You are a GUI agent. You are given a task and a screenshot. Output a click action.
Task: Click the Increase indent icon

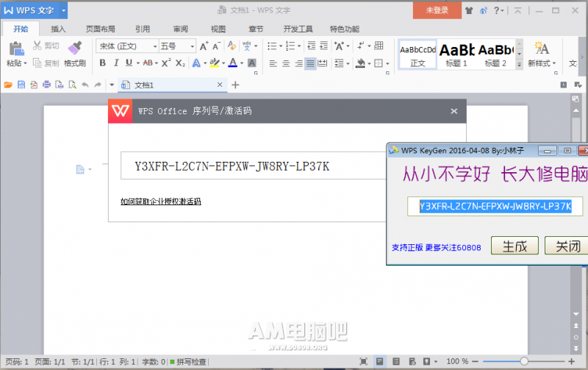[x=323, y=46]
